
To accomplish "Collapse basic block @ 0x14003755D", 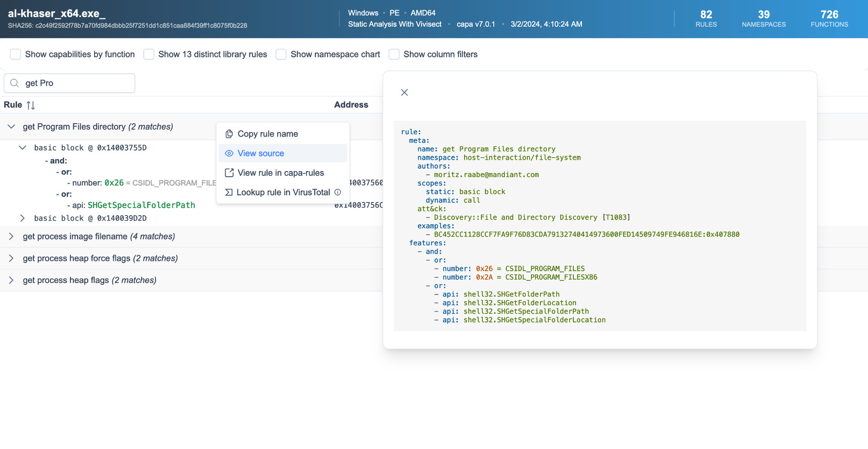I will pyautogui.click(x=22, y=148).
